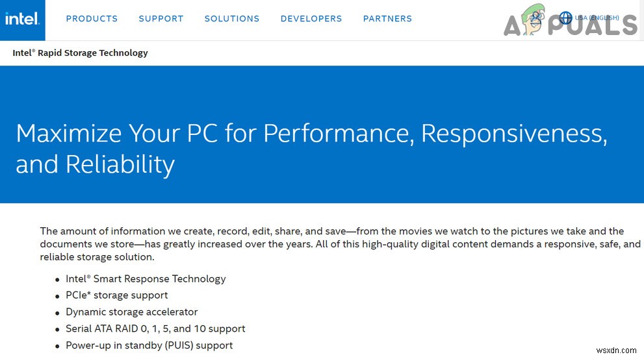This screenshot has width=644, height=357.
Task: Click the Intel Rapid Storage Technology breadcrumb
Action: (x=80, y=53)
